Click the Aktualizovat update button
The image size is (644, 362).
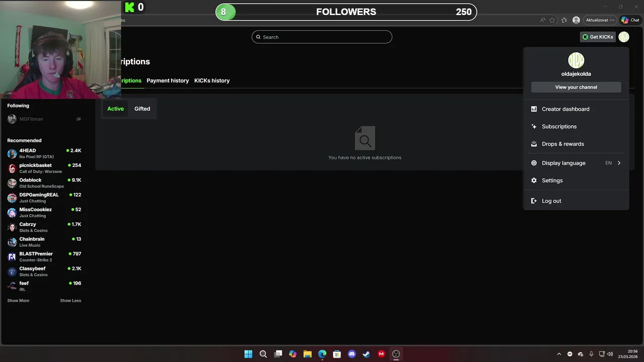600,20
